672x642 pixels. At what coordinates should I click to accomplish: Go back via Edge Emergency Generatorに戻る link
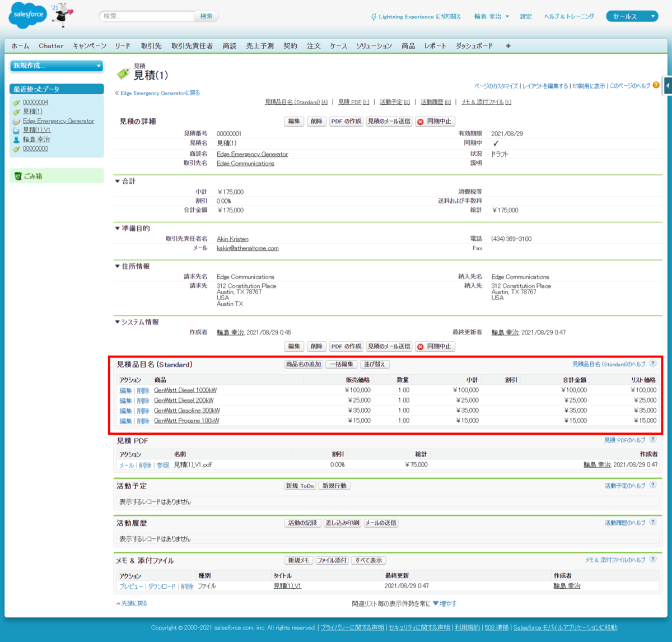pos(160,93)
